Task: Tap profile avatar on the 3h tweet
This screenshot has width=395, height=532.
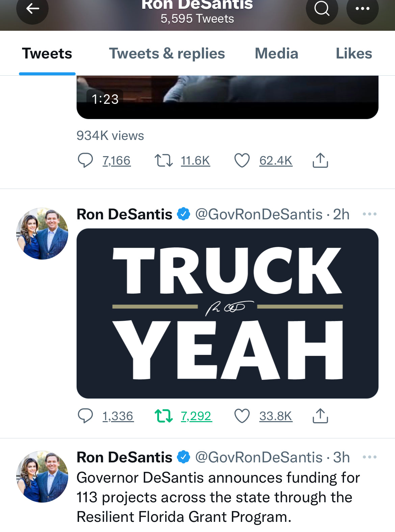Action: click(x=42, y=476)
